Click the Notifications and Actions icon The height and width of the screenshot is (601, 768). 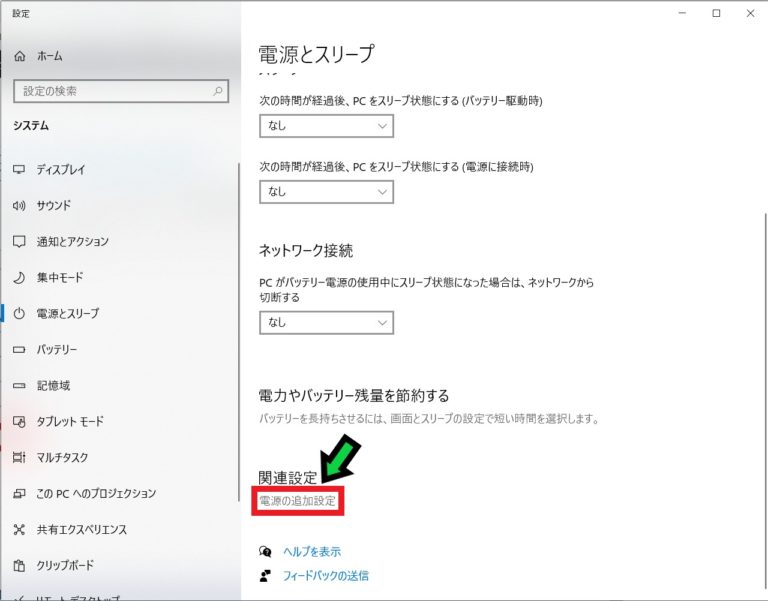[x=19, y=242]
